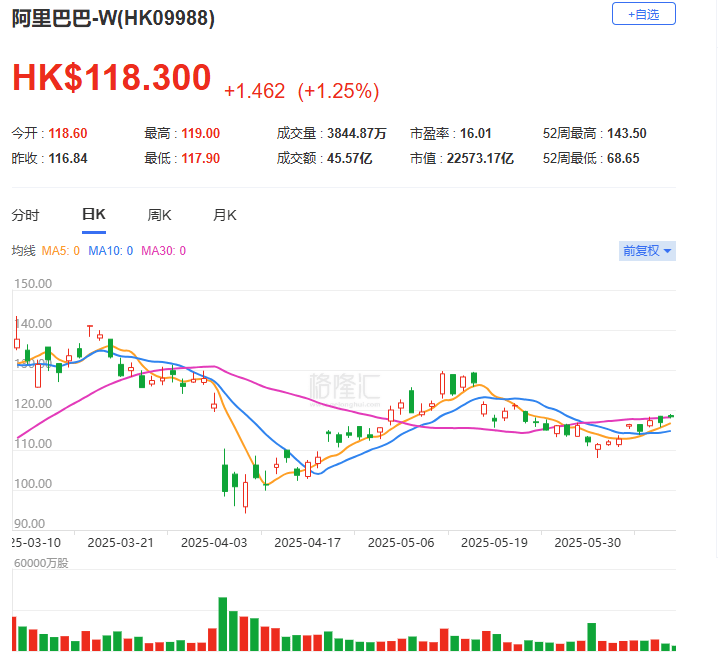The width and height of the screenshot is (718, 661).
Task: Click the MA30: 0 indicator label
Action: pyautogui.click(x=163, y=251)
